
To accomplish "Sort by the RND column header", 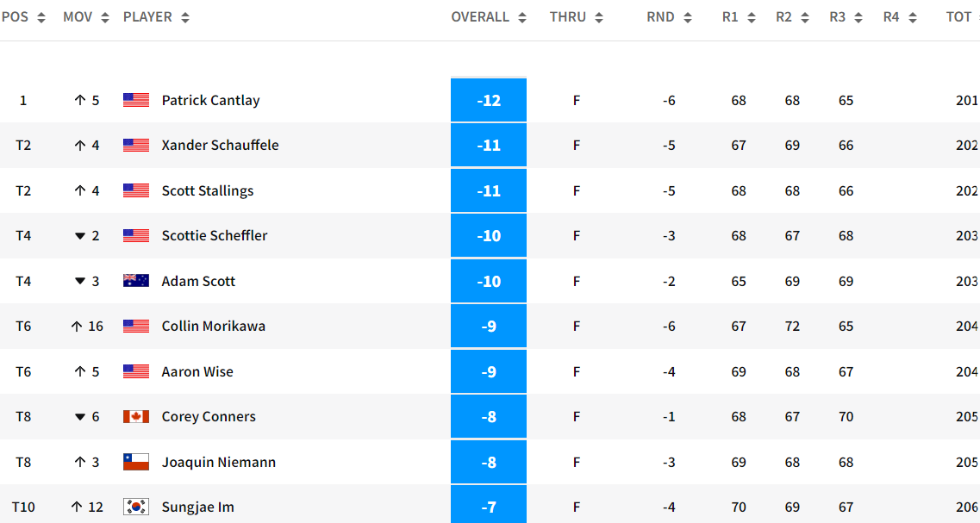I will pos(669,17).
